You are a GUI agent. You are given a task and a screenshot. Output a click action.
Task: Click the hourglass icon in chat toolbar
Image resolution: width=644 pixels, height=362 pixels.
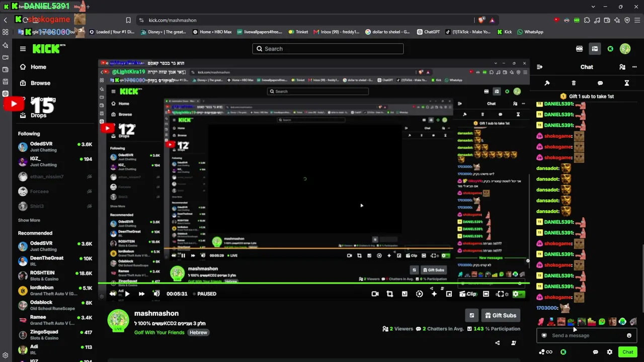tap(627, 83)
